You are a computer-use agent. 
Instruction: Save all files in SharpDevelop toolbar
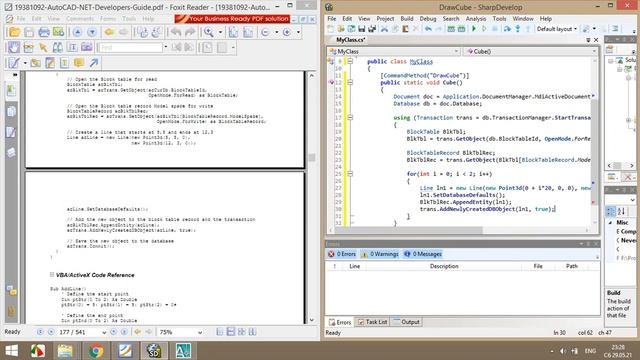(x=372, y=29)
